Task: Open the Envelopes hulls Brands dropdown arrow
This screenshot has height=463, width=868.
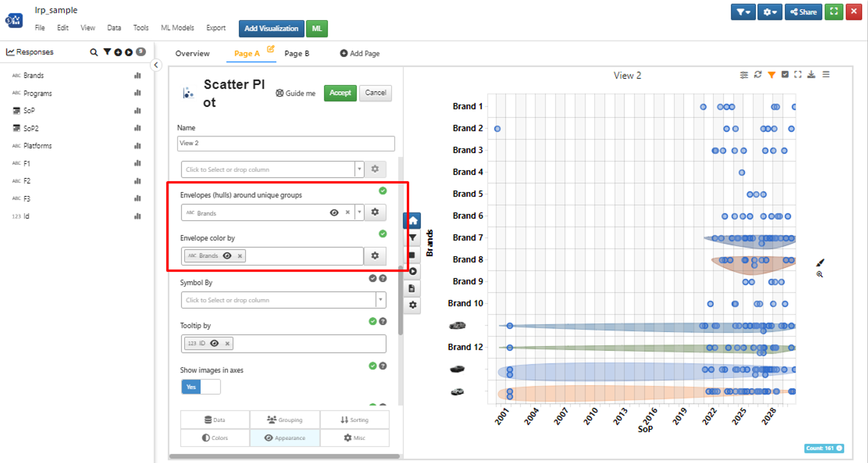Action: pos(359,212)
